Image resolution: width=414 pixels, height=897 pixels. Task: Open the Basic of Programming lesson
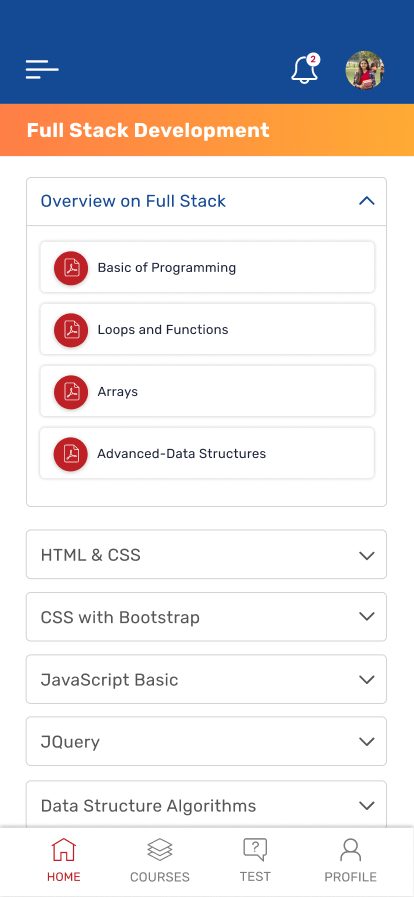[207, 267]
